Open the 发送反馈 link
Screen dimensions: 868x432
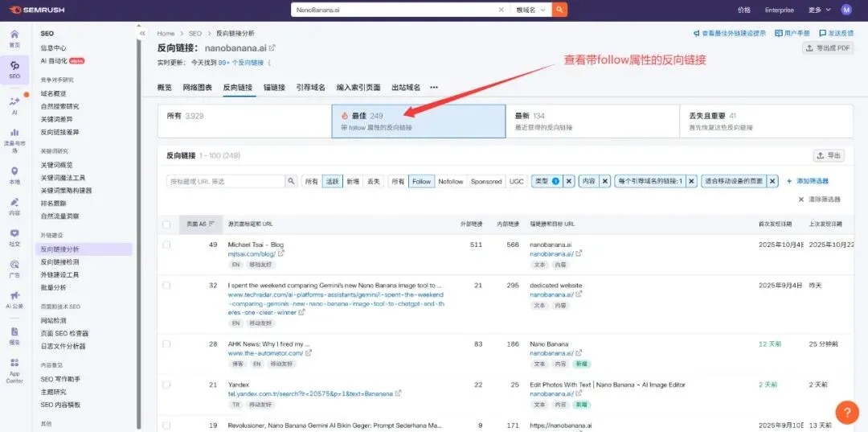(x=837, y=33)
